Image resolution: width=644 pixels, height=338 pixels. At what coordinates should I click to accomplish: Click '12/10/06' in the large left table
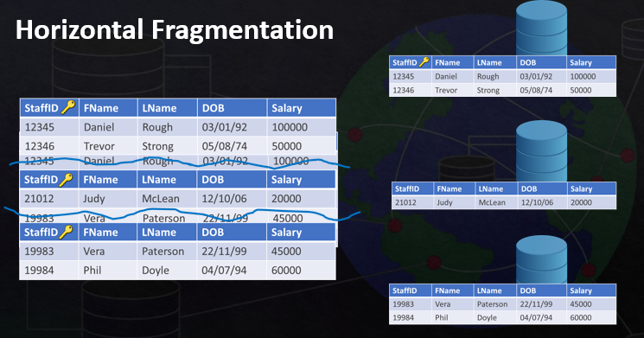pyautogui.click(x=224, y=199)
